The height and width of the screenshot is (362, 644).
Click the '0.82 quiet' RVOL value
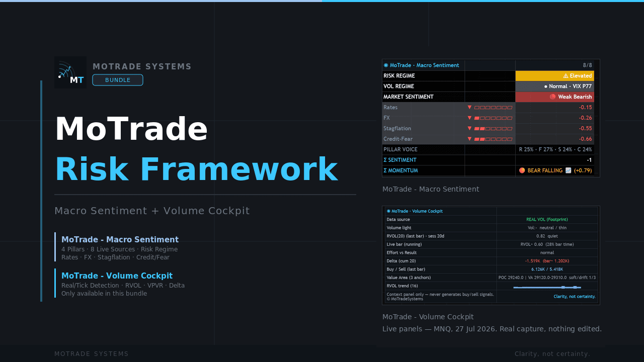547,236
